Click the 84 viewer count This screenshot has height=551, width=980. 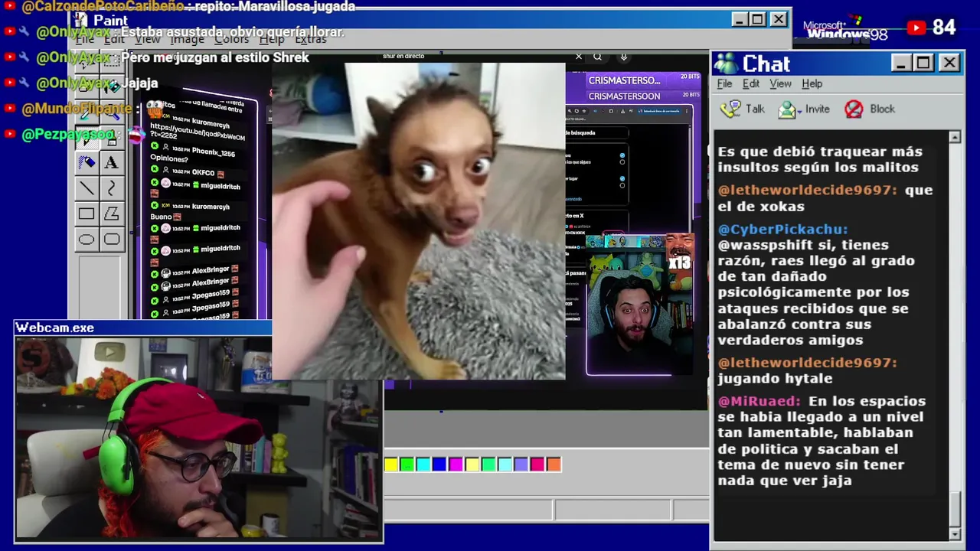(x=944, y=28)
